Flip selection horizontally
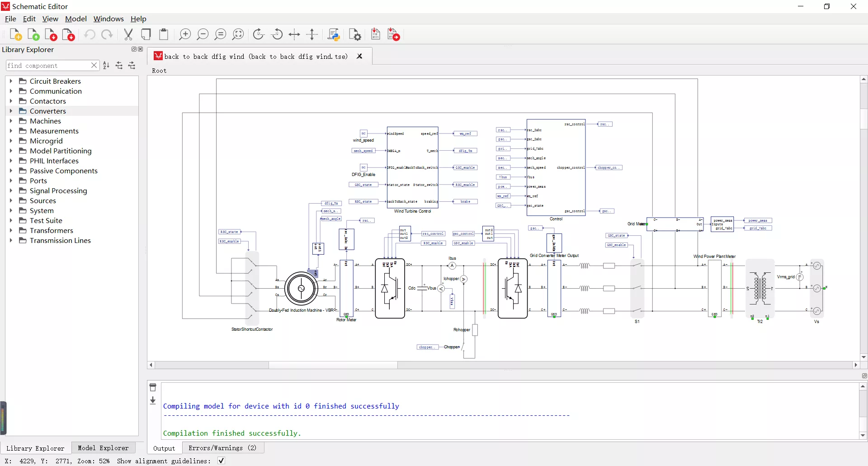This screenshot has width=868, height=466. (x=294, y=35)
